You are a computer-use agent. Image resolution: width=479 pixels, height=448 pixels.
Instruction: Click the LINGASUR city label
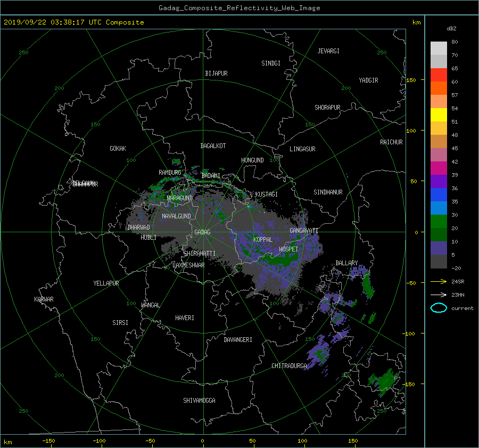click(302, 149)
